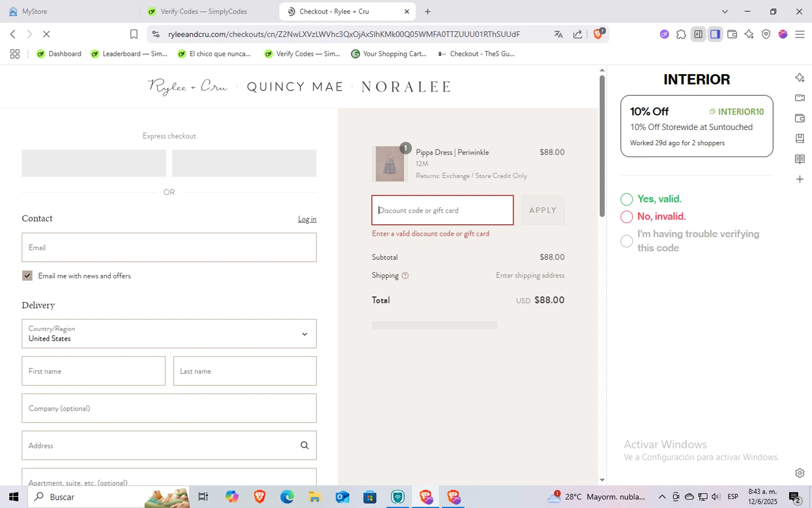Open the translate page icon
812x508 pixels.
[559, 34]
